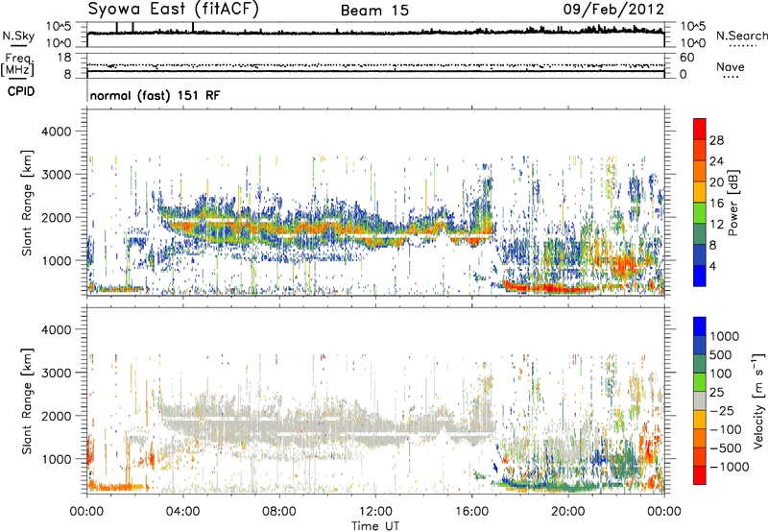Image resolution: width=768 pixels, height=532 pixels.
Task: Click the "28" label on the power colorbar
Action: pyautogui.click(x=716, y=140)
